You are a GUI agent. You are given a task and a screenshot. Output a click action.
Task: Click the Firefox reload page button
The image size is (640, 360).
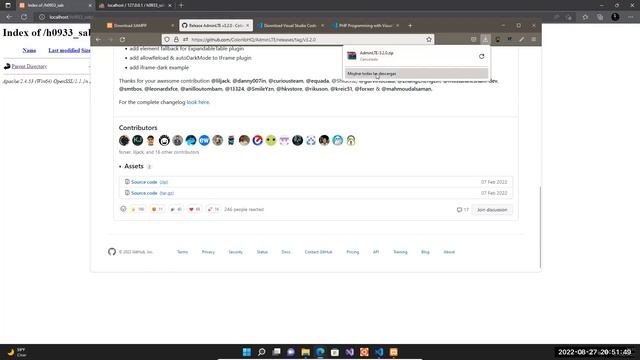point(122,40)
